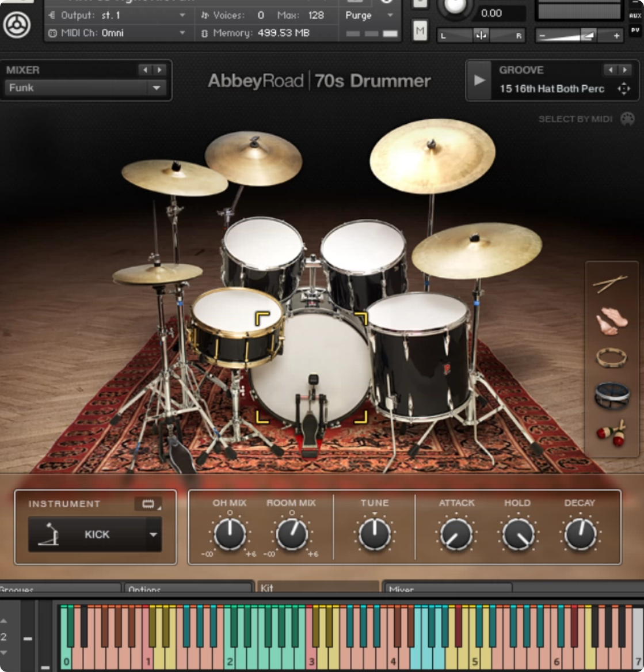This screenshot has height=672, width=644.
Task: Select the floor tom
Action: coord(420,356)
